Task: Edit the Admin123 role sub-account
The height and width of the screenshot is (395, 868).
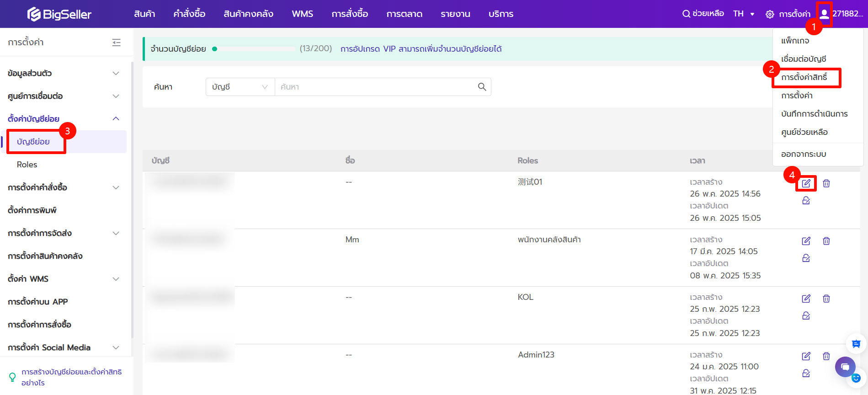Action: [806, 356]
